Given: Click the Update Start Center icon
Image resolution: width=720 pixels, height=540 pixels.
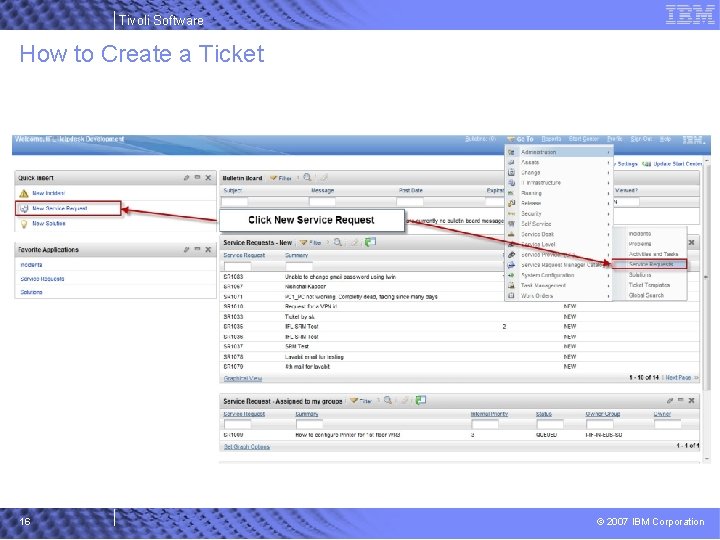Looking at the screenshot, I should click(x=647, y=164).
